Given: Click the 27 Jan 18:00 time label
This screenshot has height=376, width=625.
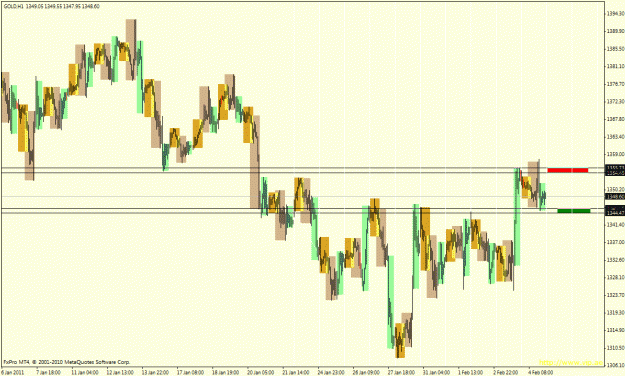Looking at the screenshot, I should (x=401, y=372).
